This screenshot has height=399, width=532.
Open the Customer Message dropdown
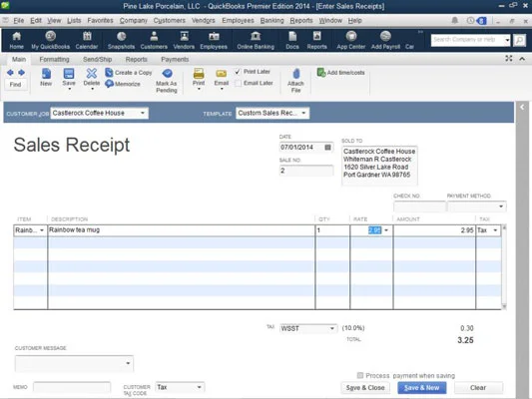pos(128,363)
